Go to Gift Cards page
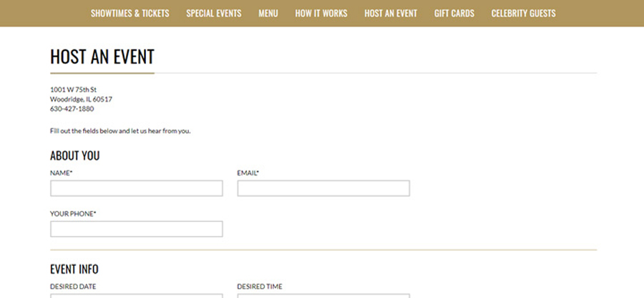The width and height of the screenshot is (644, 298). [454, 13]
